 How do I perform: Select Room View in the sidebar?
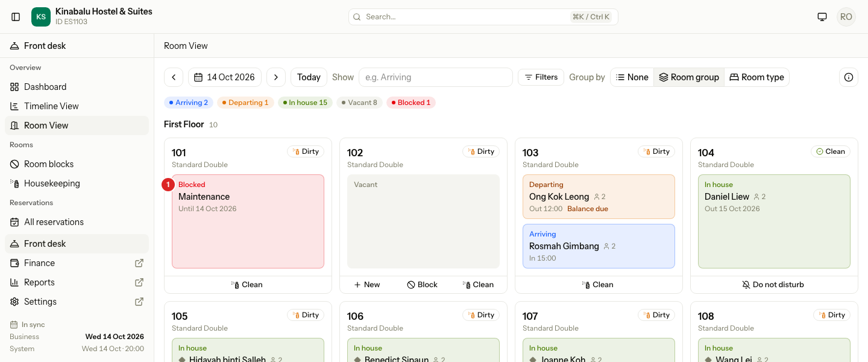coord(77,125)
